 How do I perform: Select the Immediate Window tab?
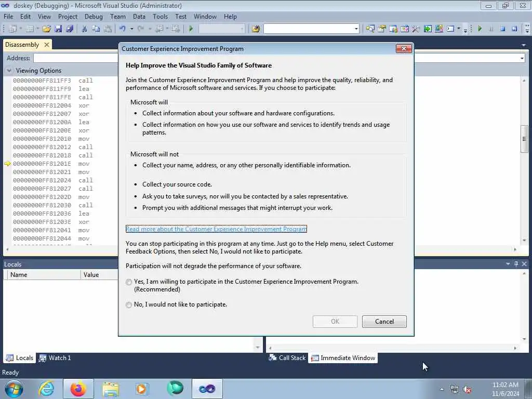pos(343,357)
